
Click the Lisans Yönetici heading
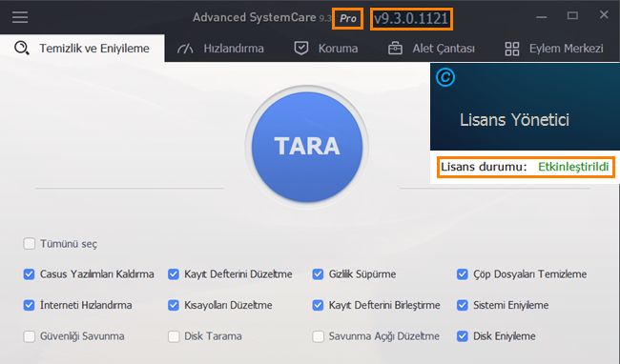point(514,120)
